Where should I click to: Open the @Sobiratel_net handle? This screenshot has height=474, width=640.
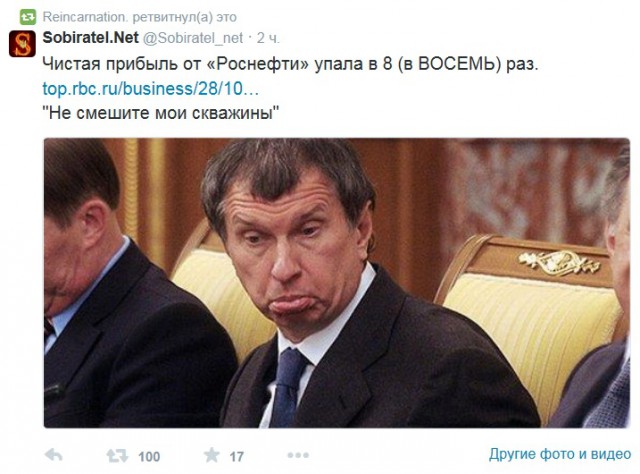click(193, 38)
